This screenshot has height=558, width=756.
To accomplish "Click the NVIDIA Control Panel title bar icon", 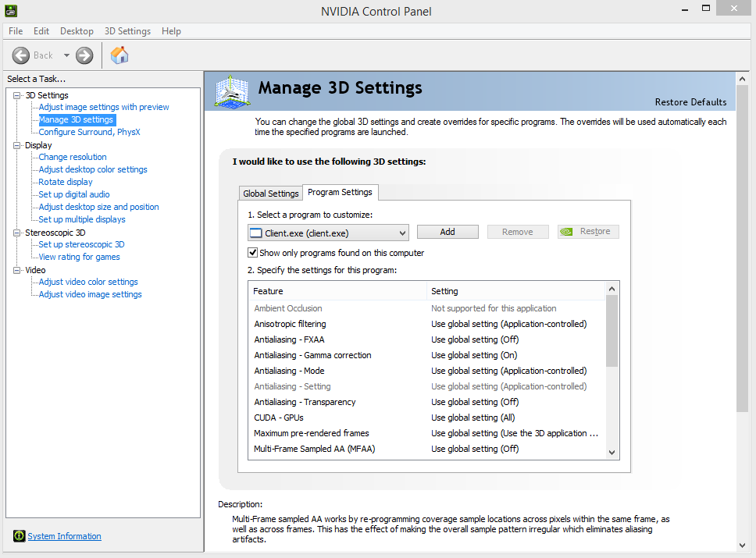I will click(11, 10).
